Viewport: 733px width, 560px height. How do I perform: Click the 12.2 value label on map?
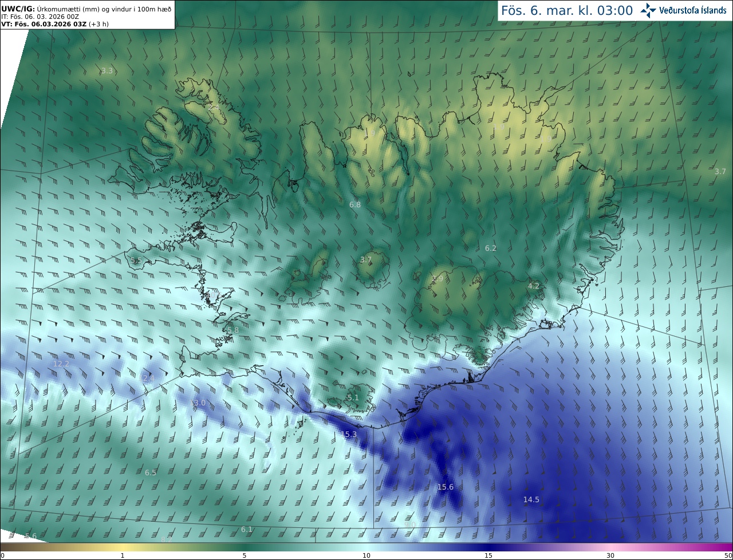pos(61,364)
